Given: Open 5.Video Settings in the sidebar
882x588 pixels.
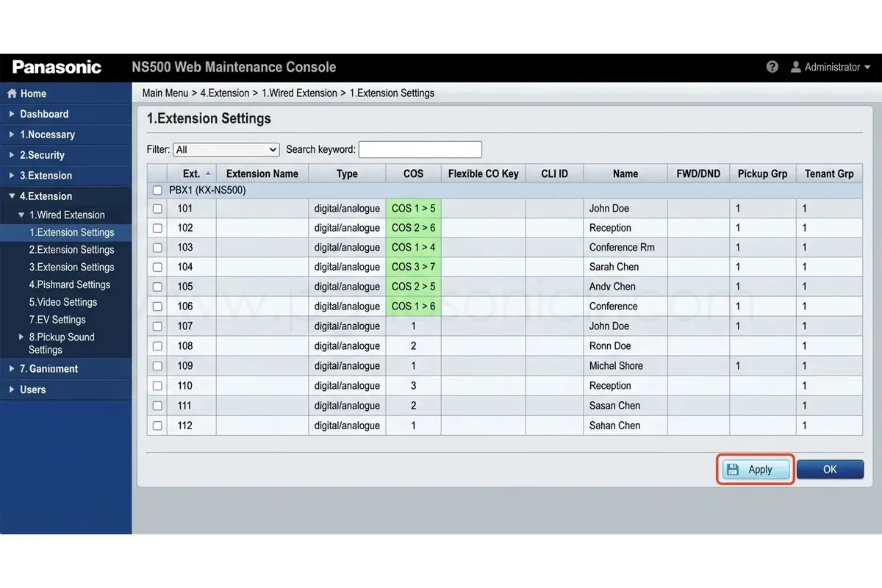Looking at the screenshot, I should point(63,302).
